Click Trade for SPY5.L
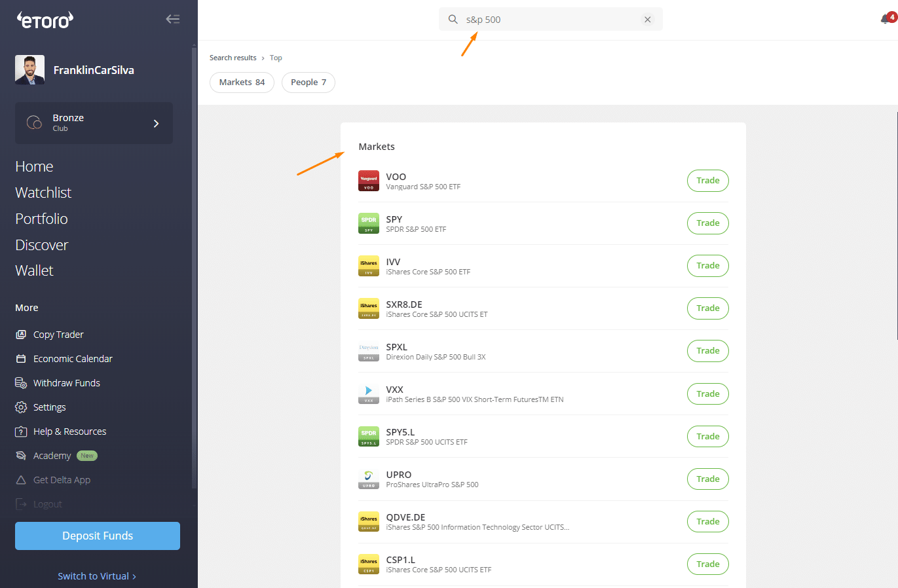898x588 pixels. (708, 437)
